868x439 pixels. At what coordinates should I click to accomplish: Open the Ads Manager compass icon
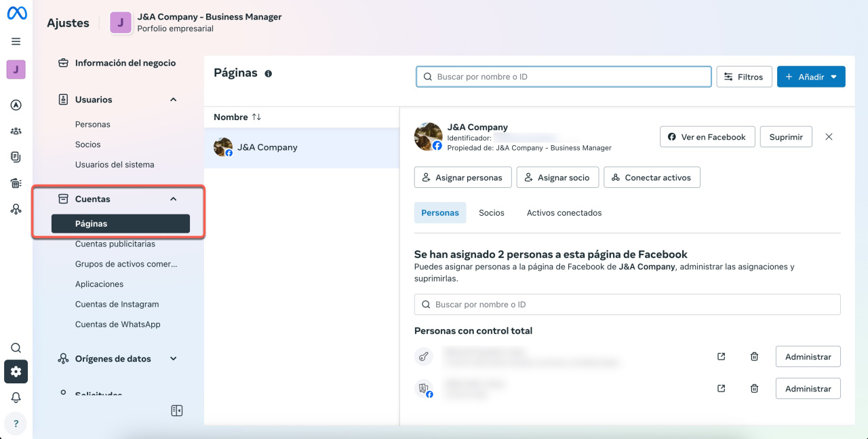[16, 105]
